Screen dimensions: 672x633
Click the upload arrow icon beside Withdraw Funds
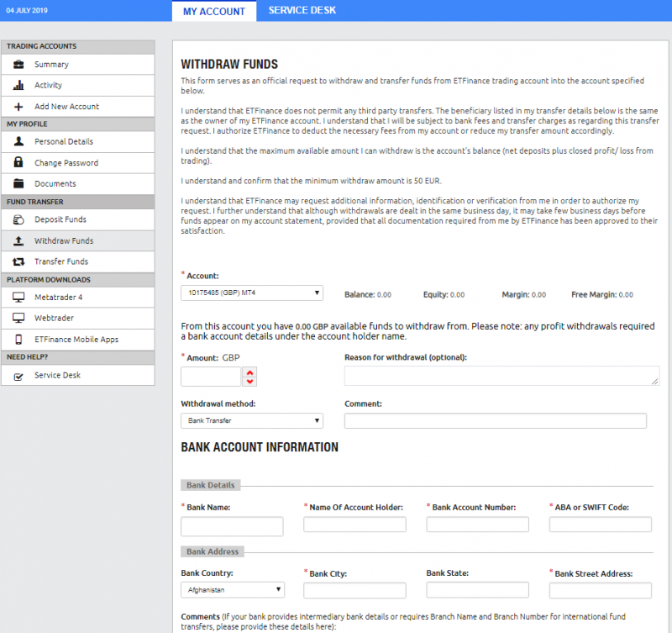18,241
